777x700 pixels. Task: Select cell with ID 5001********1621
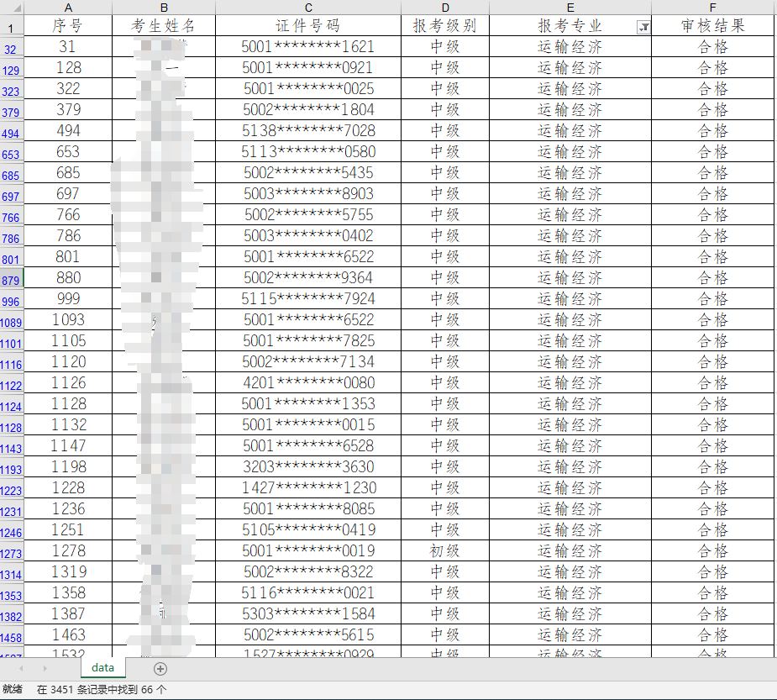click(308, 46)
